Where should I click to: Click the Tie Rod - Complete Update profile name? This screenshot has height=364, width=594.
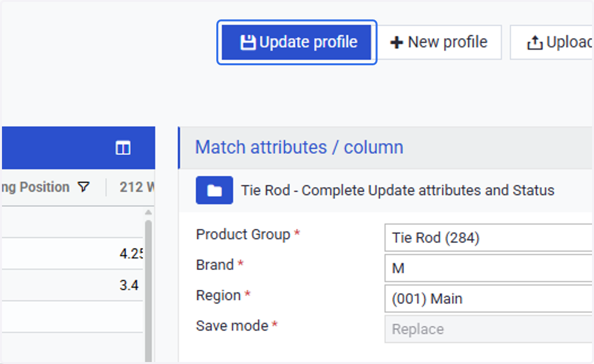(397, 190)
